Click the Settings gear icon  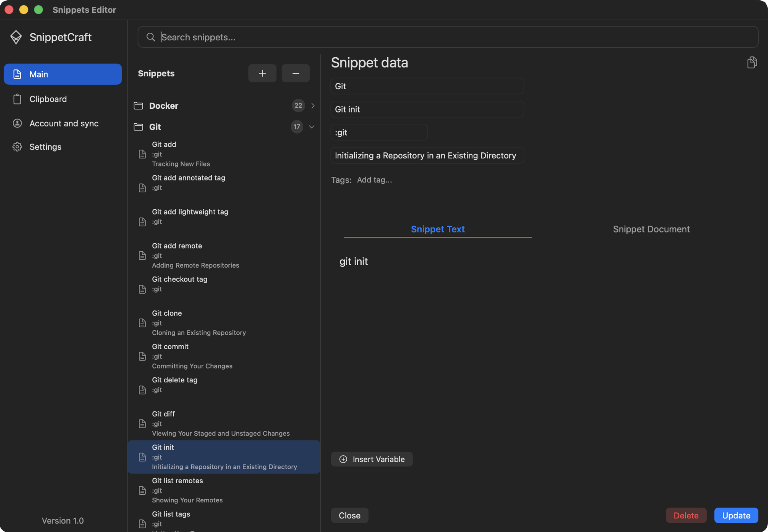click(17, 147)
